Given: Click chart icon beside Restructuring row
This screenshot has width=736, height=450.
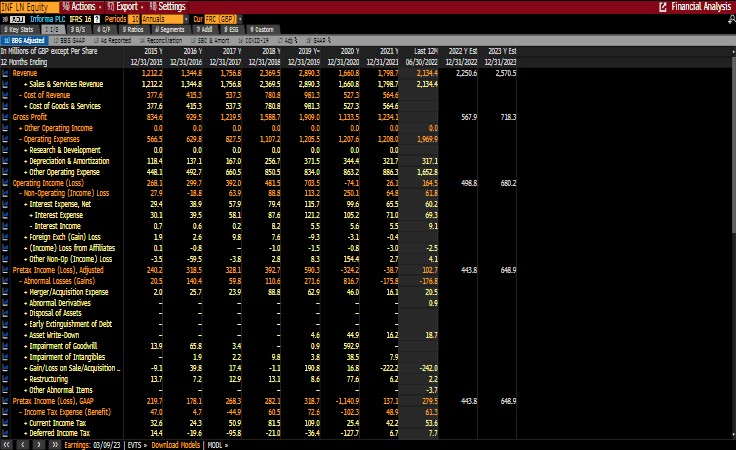Looking at the screenshot, I should pos(5,379).
